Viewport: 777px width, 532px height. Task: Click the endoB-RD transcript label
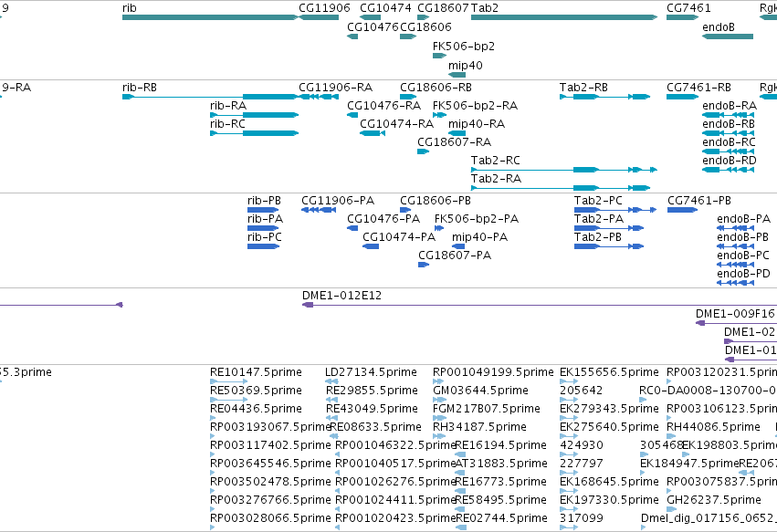[730, 161]
